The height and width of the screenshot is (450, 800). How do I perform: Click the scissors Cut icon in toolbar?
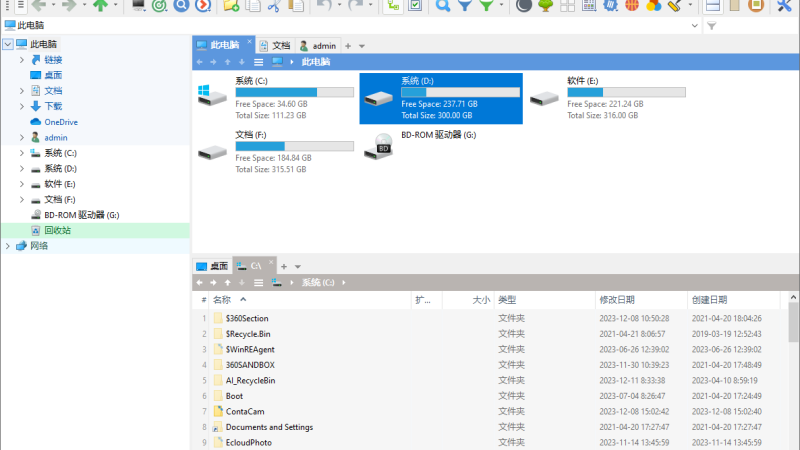point(274,5)
